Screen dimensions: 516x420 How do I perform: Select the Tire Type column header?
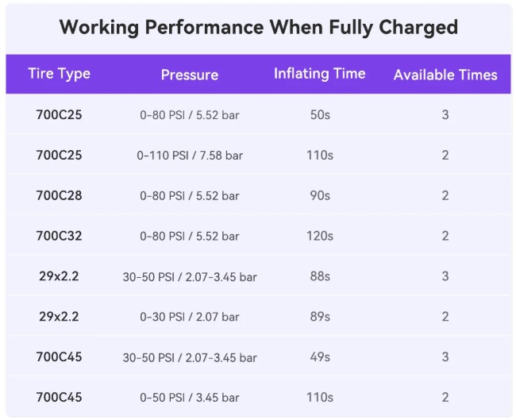coord(59,74)
